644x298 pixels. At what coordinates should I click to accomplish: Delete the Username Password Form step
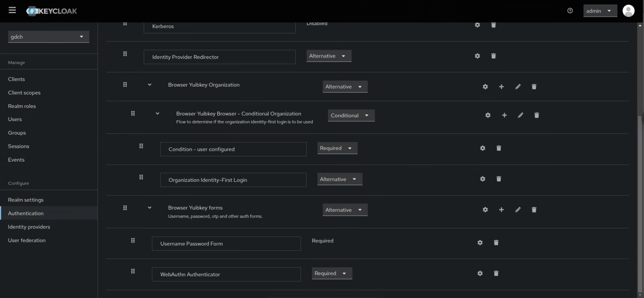click(x=496, y=243)
